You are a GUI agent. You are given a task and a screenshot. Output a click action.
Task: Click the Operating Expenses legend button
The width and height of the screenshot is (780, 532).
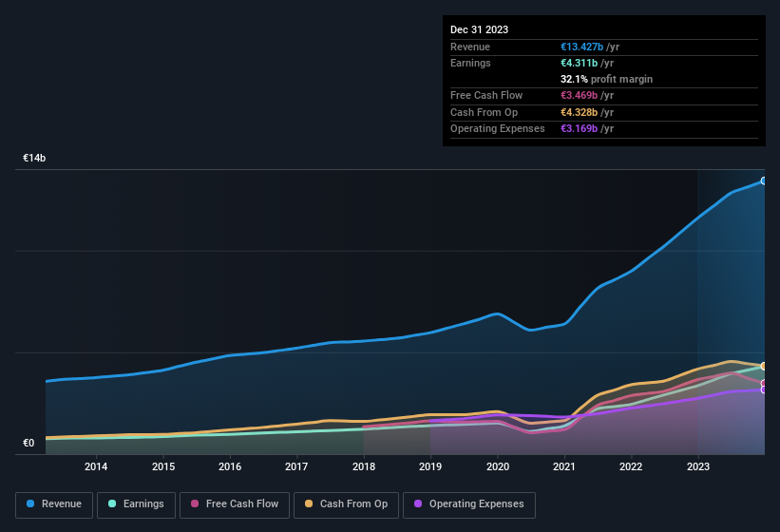point(468,504)
